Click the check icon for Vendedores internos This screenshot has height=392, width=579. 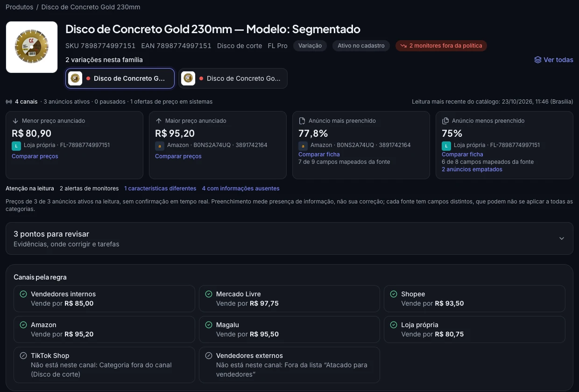pos(23,294)
